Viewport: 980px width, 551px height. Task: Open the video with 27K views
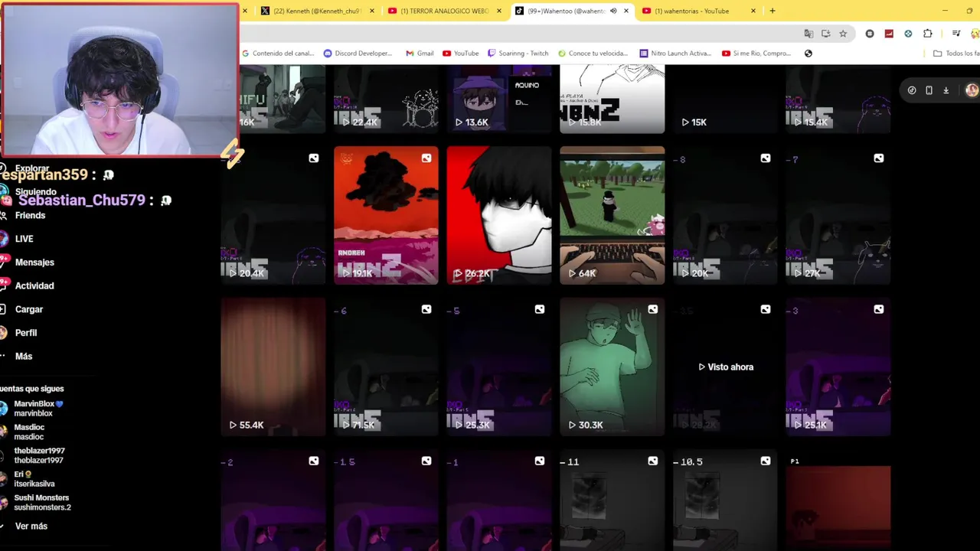(838, 215)
